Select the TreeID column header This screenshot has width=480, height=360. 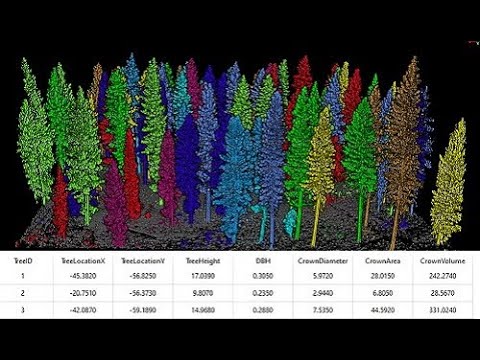coord(23,261)
